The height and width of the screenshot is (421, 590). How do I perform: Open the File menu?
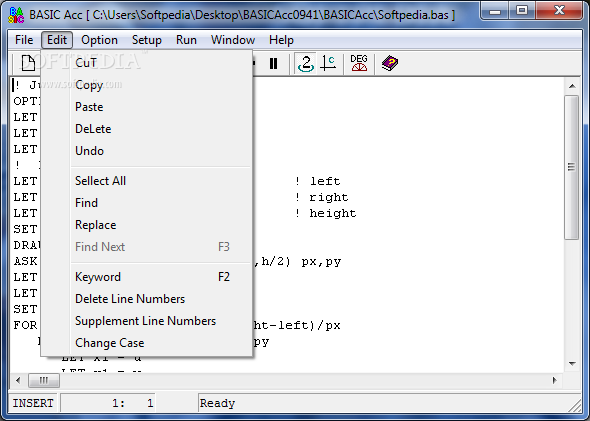click(x=24, y=40)
